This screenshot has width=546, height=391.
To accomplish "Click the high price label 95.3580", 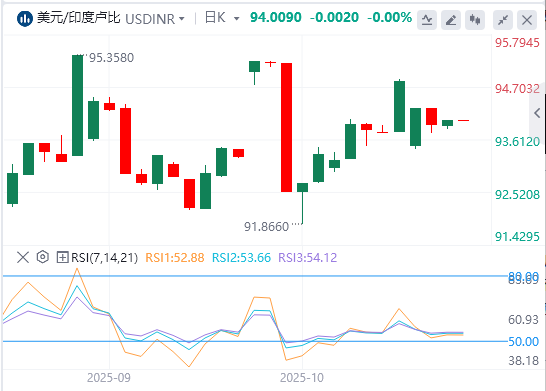I will pyautogui.click(x=111, y=58).
